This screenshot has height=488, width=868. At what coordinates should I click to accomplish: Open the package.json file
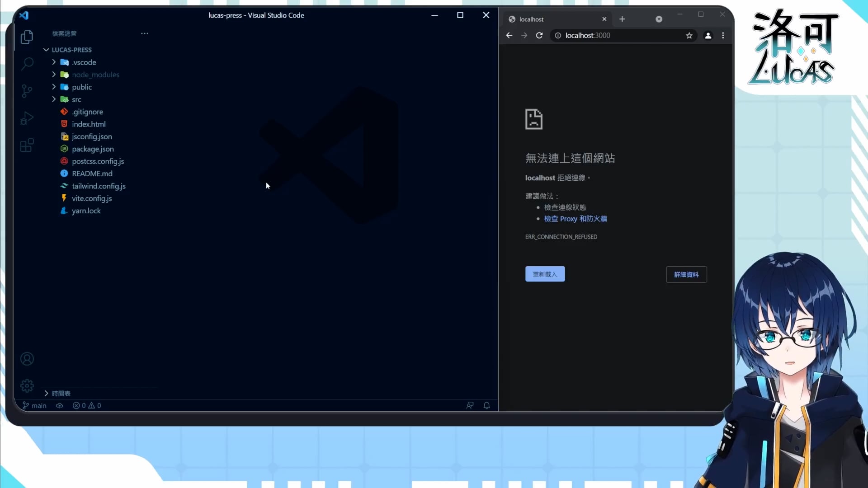tap(93, 149)
